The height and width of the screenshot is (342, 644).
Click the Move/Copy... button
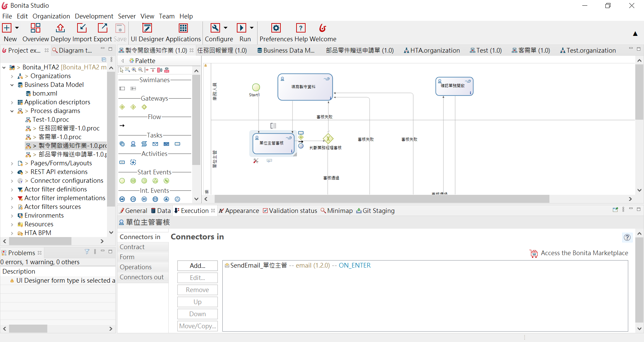pos(198,326)
